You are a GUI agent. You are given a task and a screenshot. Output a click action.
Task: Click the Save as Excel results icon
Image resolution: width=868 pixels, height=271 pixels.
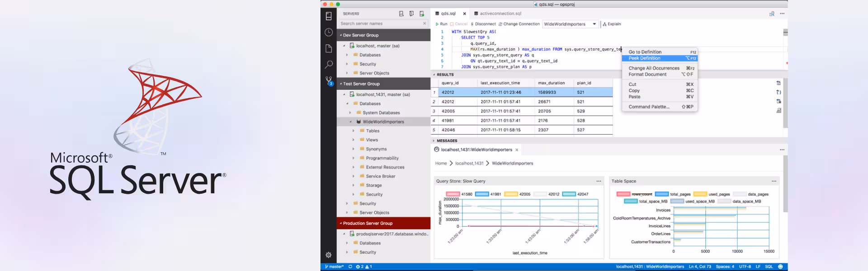[778, 101]
